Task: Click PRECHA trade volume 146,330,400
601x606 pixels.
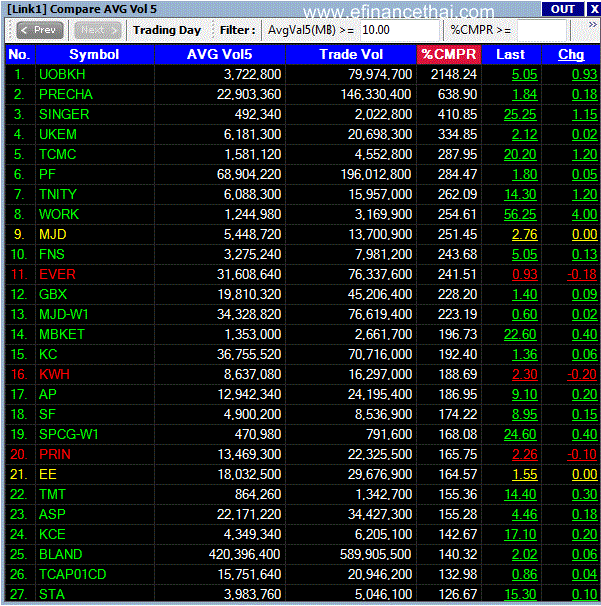Action: tap(376, 95)
